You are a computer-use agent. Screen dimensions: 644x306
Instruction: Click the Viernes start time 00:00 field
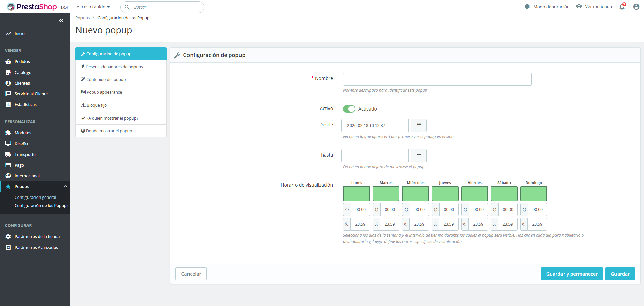tap(478, 210)
